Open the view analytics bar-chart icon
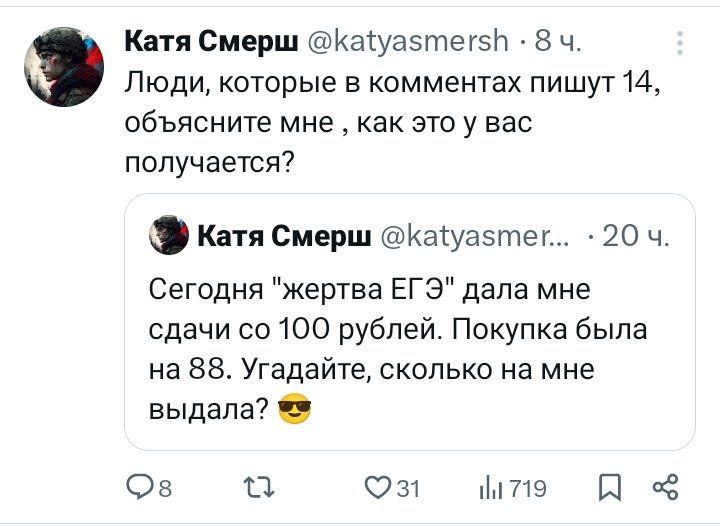The width and height of the screenshot is (720, 526). [x=491, y=488]
